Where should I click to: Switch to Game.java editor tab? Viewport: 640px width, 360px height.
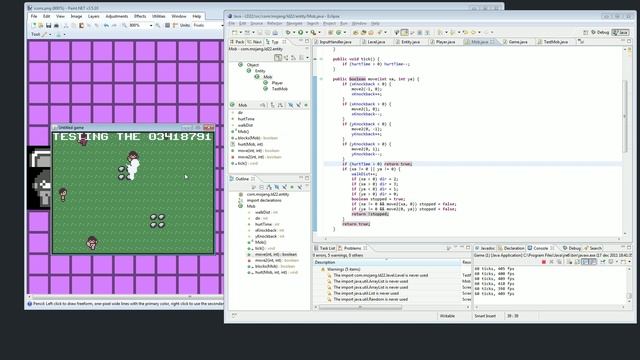(x=515, y=42)
